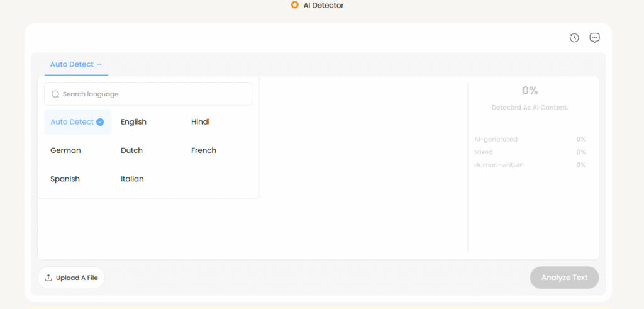Click the Auto Detect dropdown header
The image size is (644, 309).
(x=72, y=64)
